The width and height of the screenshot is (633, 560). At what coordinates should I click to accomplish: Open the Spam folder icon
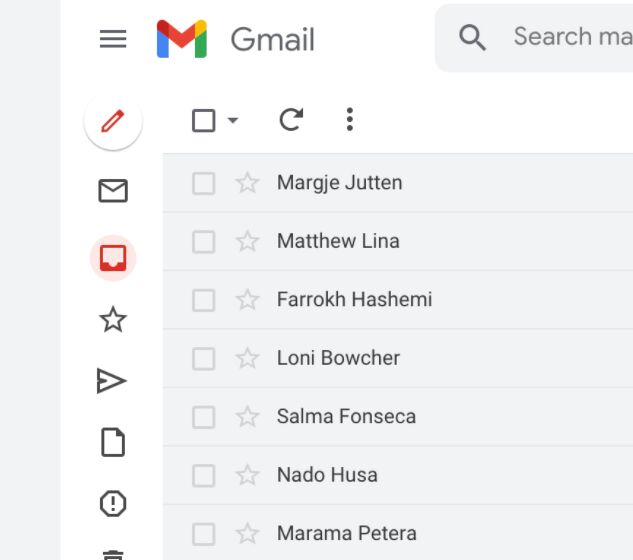point(113,503)
